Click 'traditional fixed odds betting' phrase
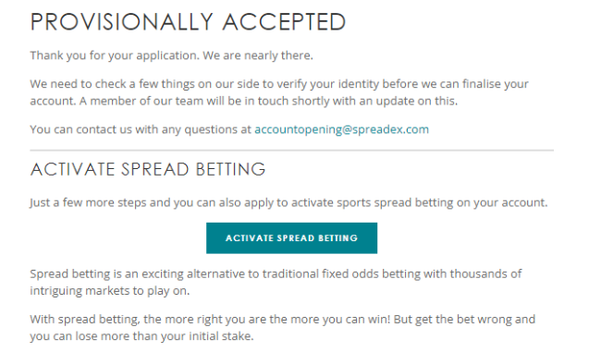 [x=341, y=274]
